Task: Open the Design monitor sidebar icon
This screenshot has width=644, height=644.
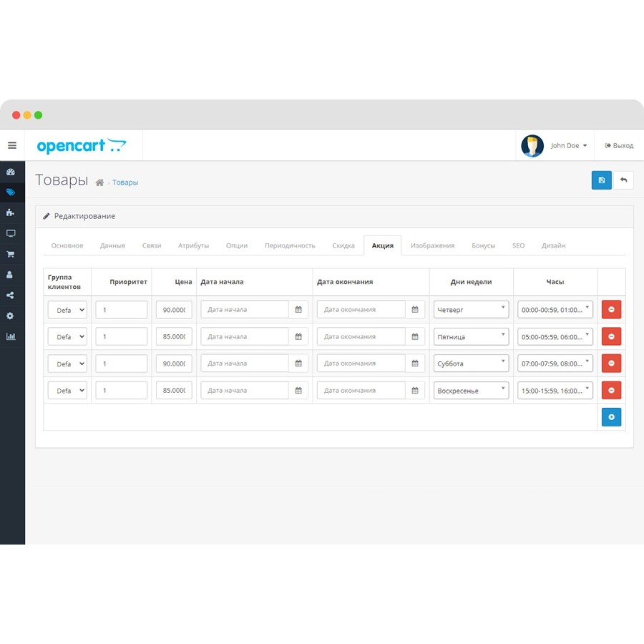Action: pyautogui.click(x=11, y=233)
